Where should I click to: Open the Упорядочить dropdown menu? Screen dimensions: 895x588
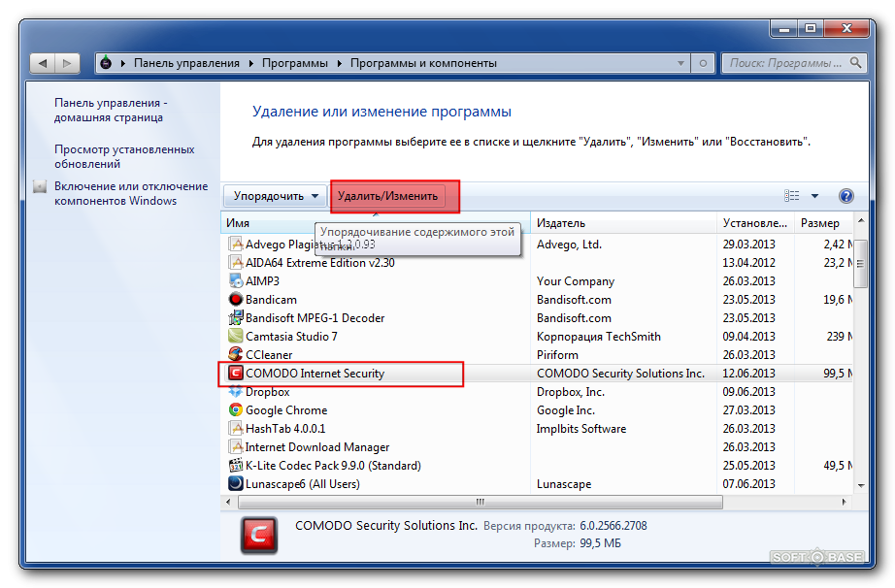275,196
